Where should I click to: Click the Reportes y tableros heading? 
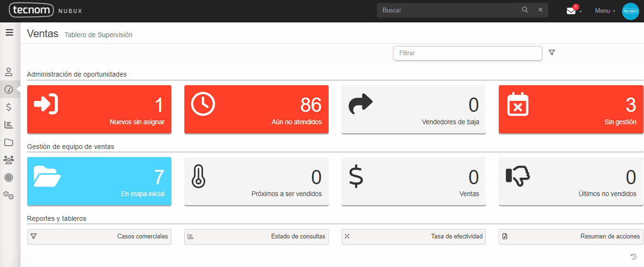click(x=57, y=218)
